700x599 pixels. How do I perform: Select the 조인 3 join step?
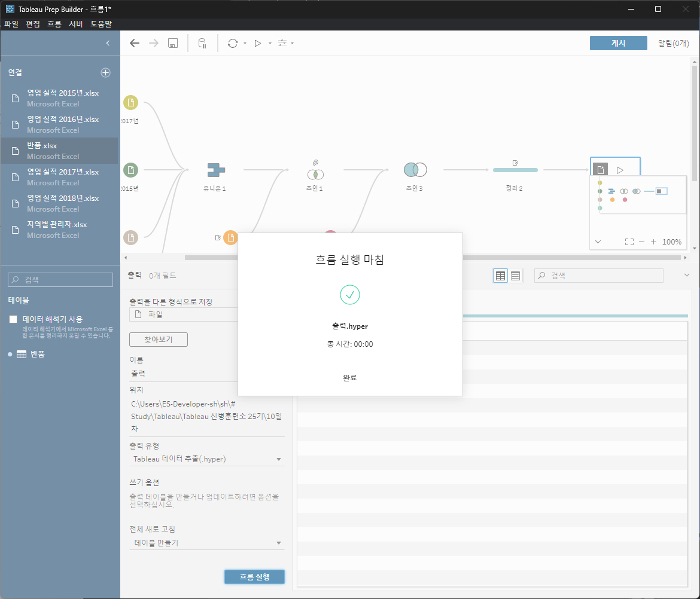coord(415,170)
